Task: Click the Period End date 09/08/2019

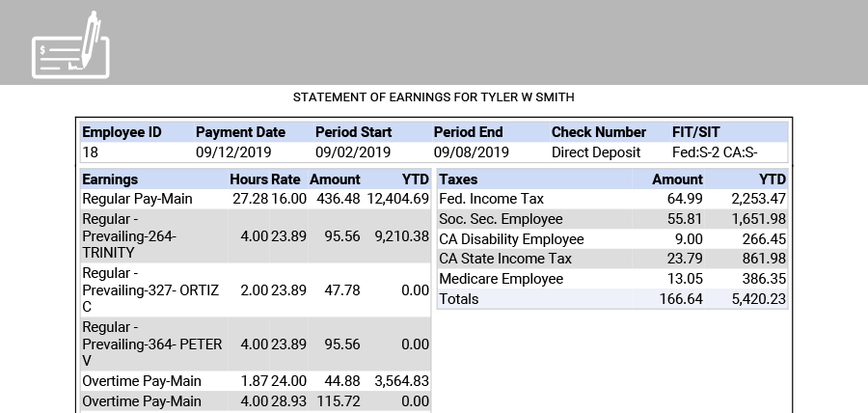Action: pos(471,152)
